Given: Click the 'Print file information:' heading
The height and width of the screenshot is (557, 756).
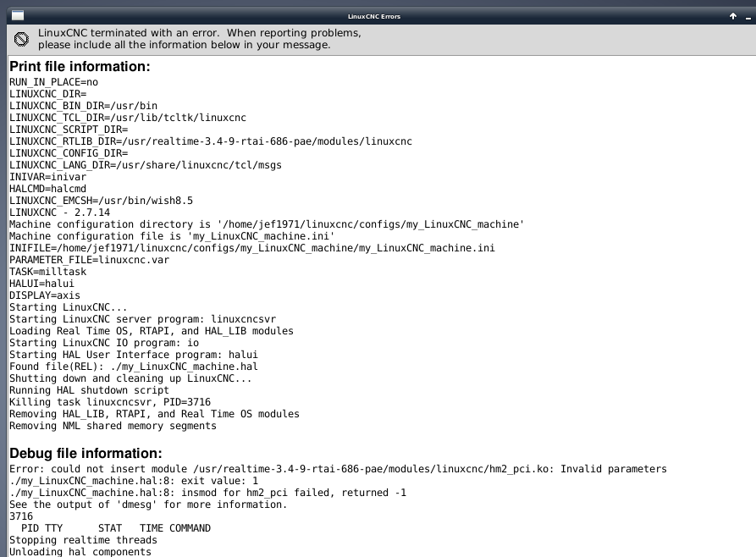Looking at the screenshot, I should click(x=80, y=67).
